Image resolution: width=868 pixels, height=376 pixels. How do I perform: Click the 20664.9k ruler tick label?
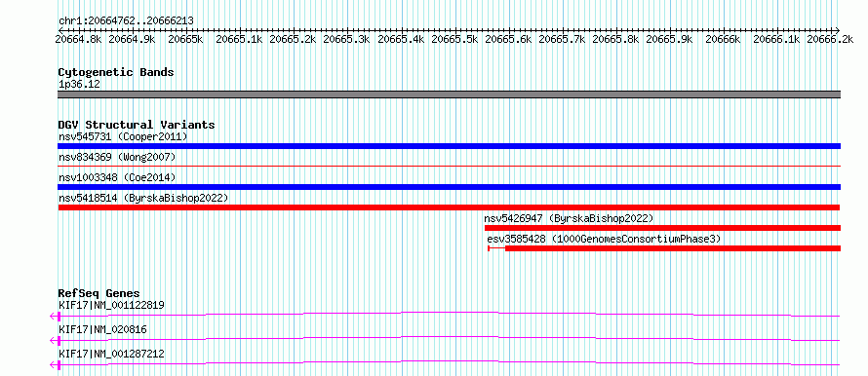(133, 39)
